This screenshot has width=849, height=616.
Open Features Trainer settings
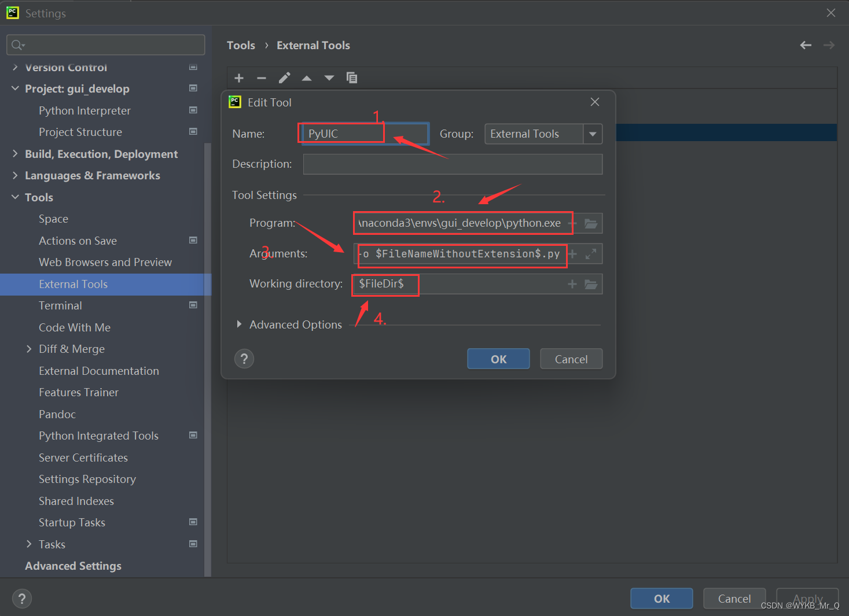click(79, 392)
